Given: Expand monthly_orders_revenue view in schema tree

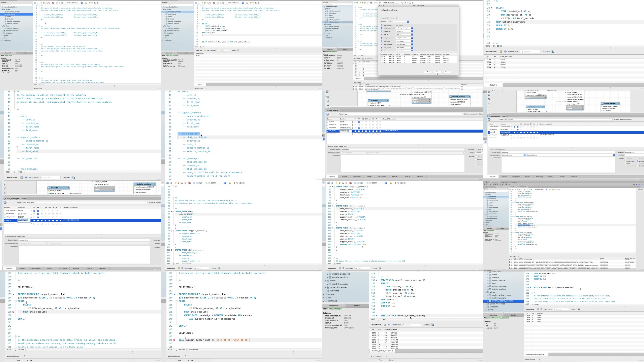Looking at the screenshot, I should coord(488,295).
